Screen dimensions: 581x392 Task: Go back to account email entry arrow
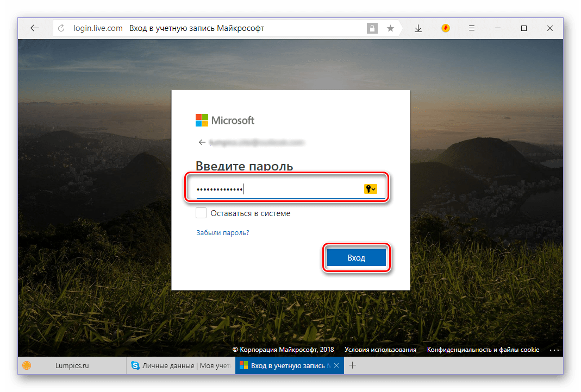pos(202,142)
